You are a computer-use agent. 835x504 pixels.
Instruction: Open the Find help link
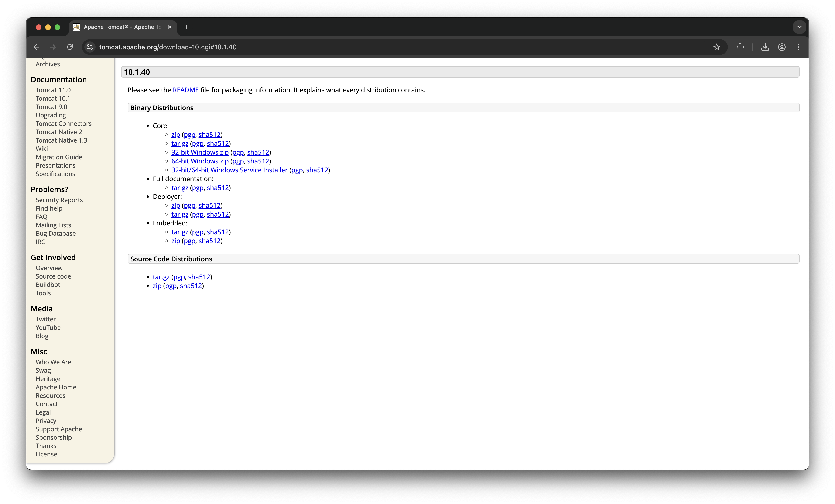[49, 208]
